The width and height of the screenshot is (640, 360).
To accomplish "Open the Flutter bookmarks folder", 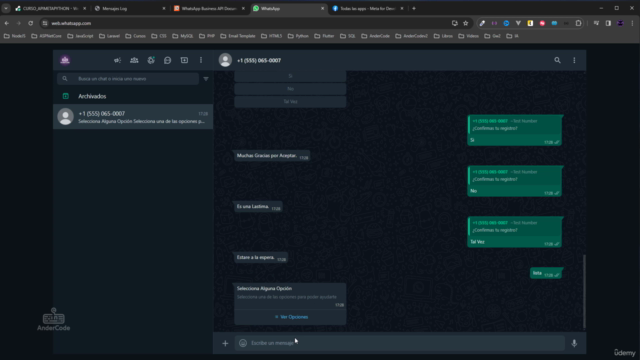I will pyautogui.click(x=324, y=36).
